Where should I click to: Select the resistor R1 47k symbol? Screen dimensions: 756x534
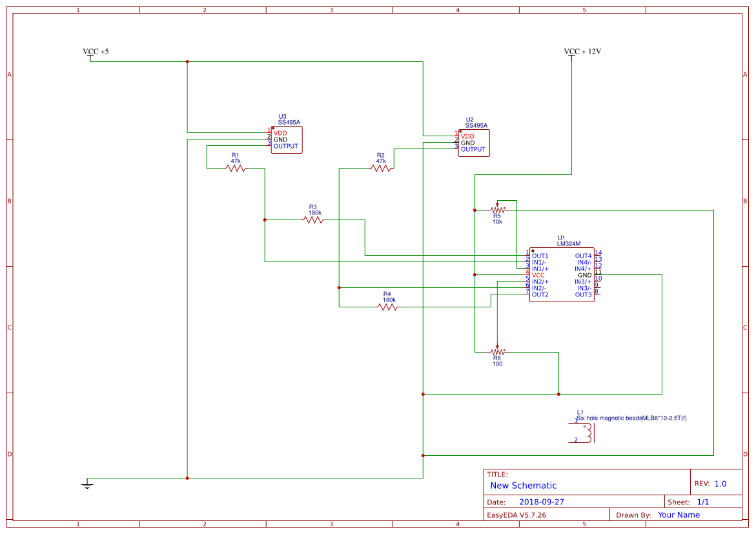point(235,168)
